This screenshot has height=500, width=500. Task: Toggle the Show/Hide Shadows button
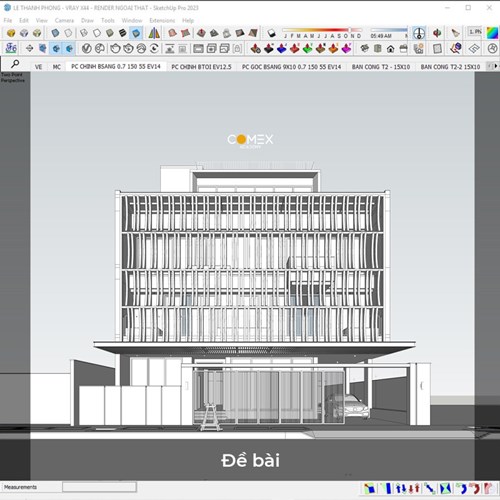pyautogui.click(x=271, y=33)
